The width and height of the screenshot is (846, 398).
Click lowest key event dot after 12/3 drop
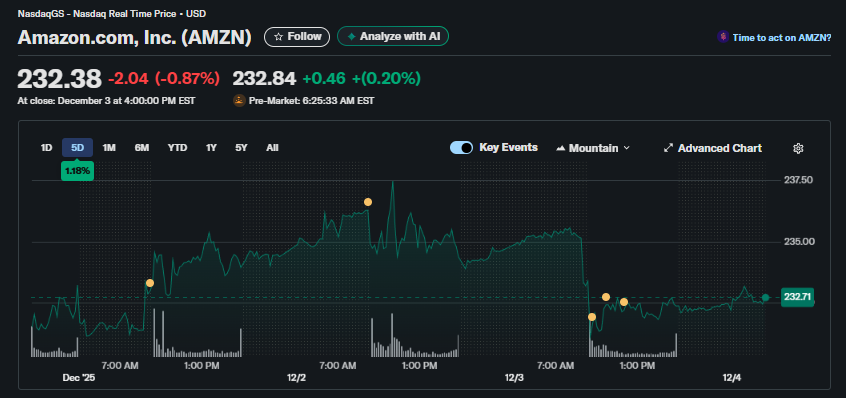[x=592, y=317]
